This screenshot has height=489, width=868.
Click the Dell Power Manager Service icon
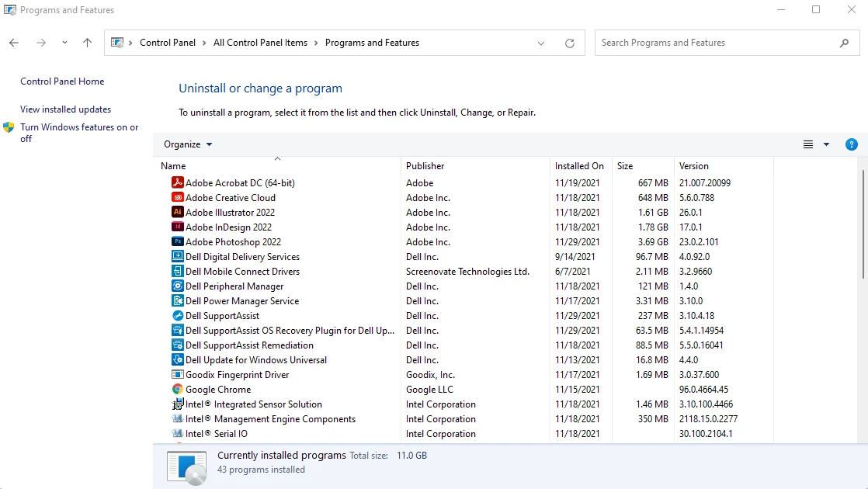[177, 300]
